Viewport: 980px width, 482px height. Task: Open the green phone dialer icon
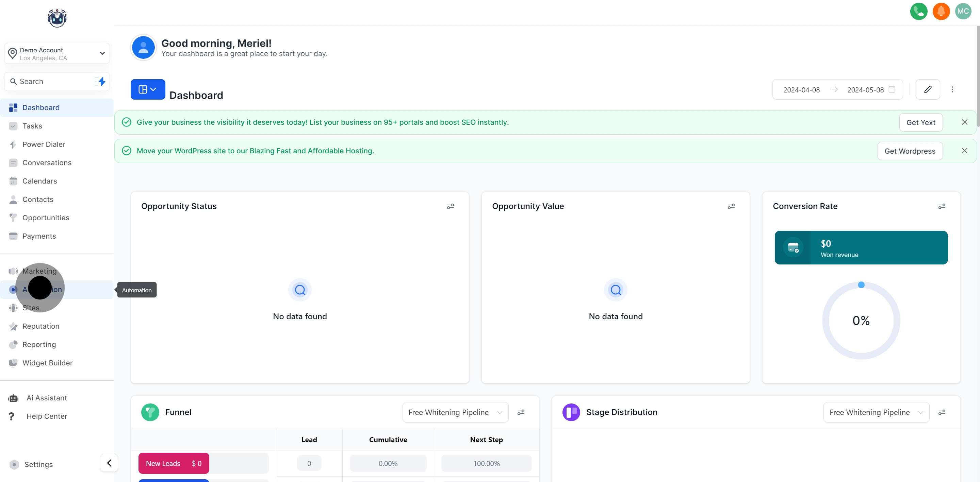pyautogui.click(x=919, y=12)
